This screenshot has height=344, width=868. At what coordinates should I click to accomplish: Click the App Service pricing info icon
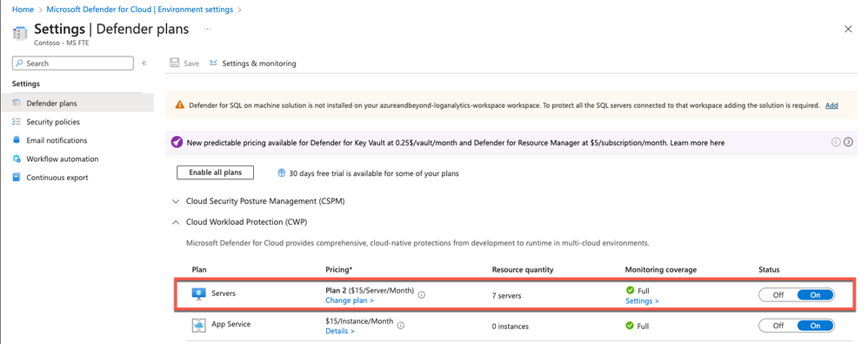(401, 326)
